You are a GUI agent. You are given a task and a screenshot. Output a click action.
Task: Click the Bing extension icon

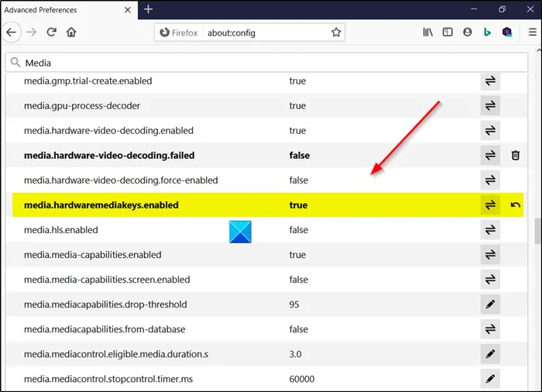487,33
